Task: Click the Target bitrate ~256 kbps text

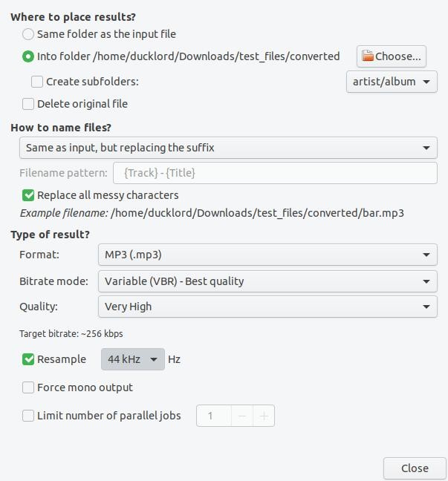Action: (x=71, y=334)
